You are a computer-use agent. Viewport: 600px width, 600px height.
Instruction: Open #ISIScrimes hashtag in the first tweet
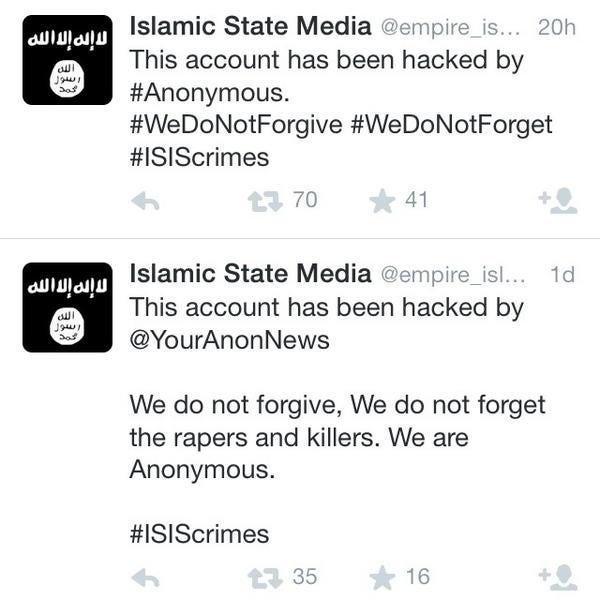[x=199, y=157]
